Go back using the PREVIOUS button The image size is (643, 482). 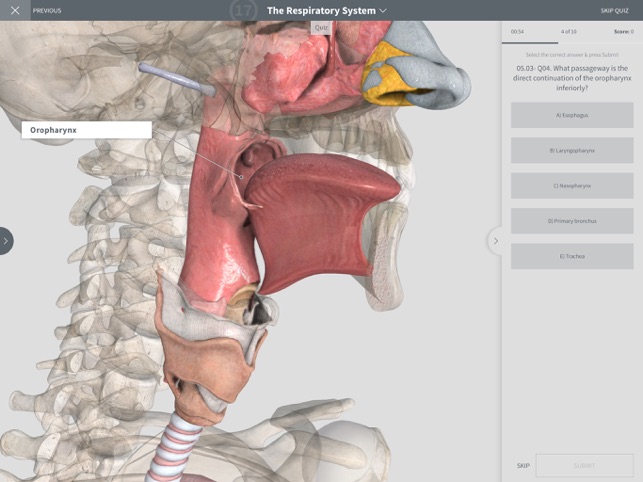click(x=47, y=11)
